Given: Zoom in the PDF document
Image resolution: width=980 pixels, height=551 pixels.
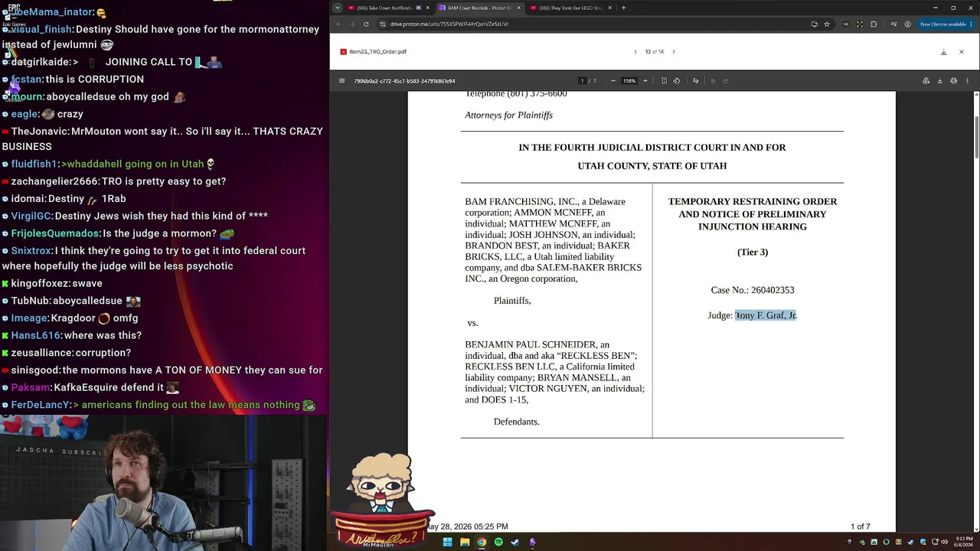Looking at the screenshot, I should 645,80.
